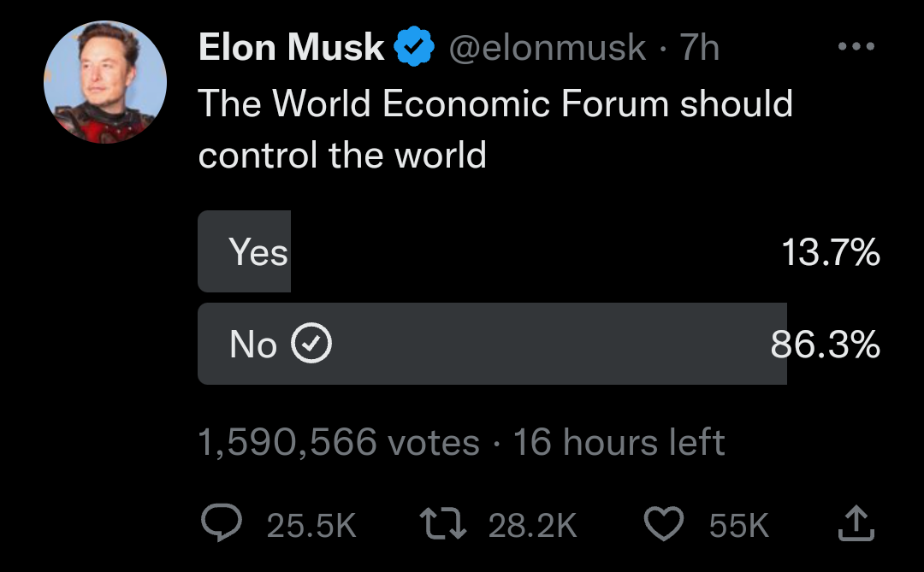Image resolution: width=924 pixels, height=572 pixels.
Task: Open the three-dot more options menu
Action: [856, 47]
